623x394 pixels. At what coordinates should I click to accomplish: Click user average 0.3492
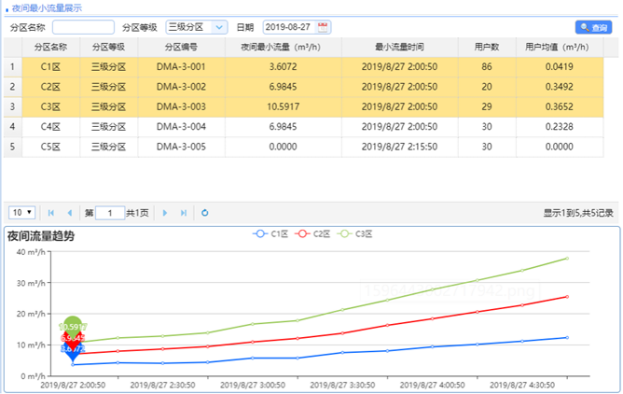(x=559, y=87)
